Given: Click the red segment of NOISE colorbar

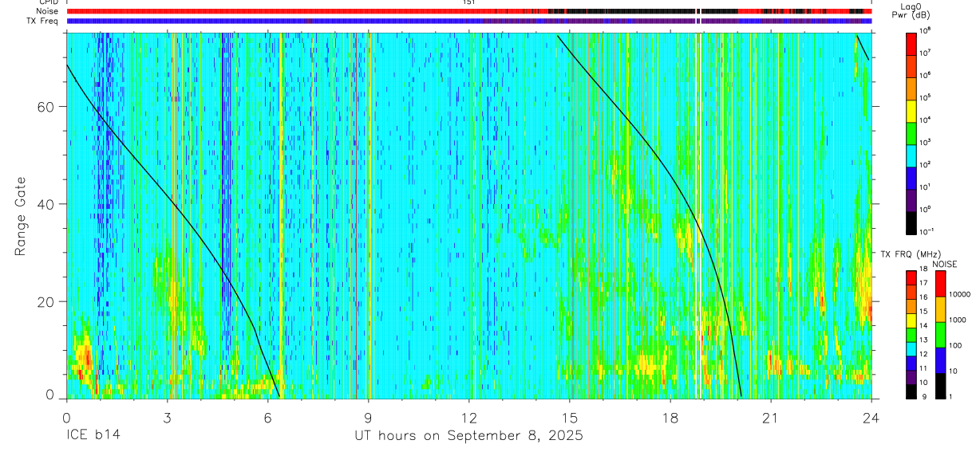Looking at the screenshot, I should [x=941, y=283].
